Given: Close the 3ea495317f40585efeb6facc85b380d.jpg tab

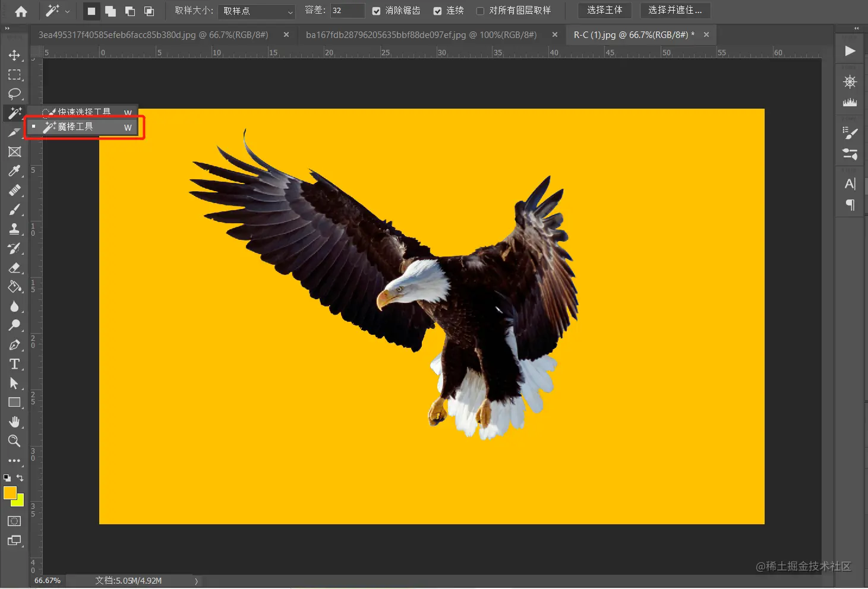Looking at the screenshot, I should tap(286, 35).
